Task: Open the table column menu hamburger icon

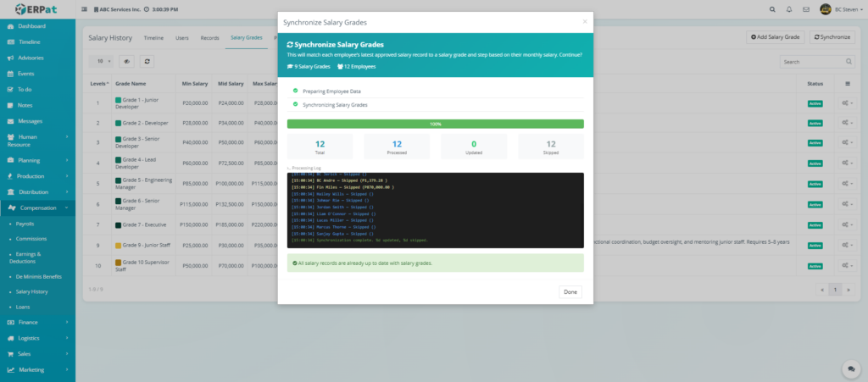Action: 847,84
